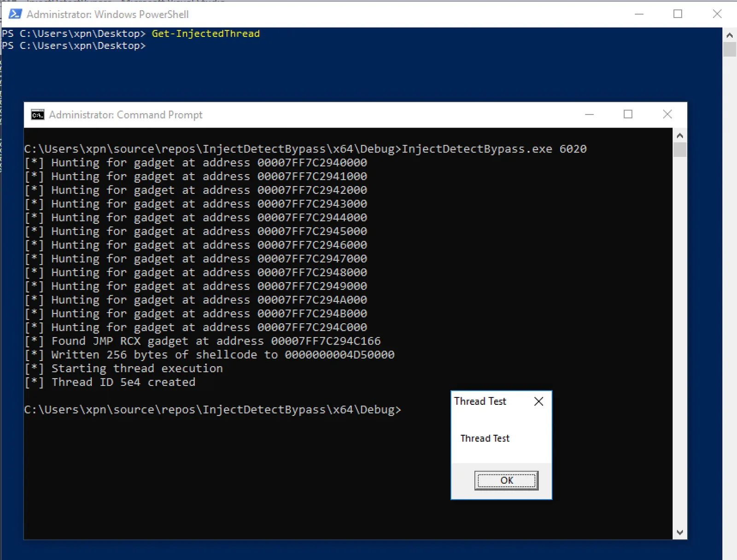Image resolution: width=737 pixels, height=560 pixels.
Task: Minimize the Windows PowerShell window
Action: tap(639, 14)
